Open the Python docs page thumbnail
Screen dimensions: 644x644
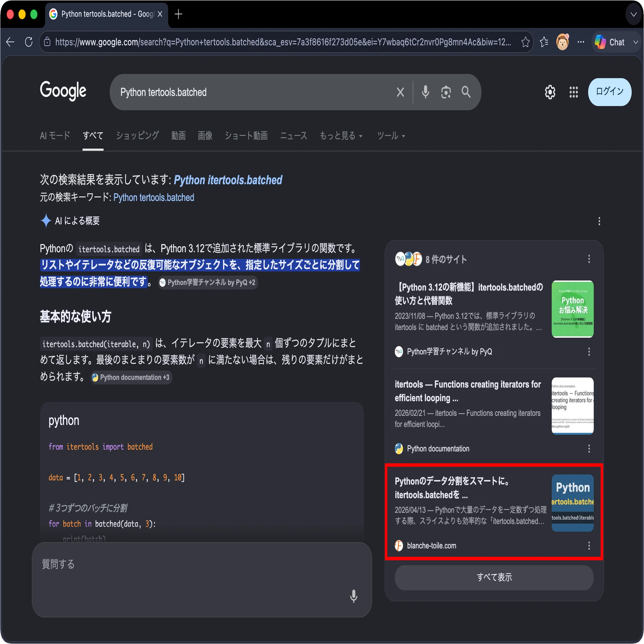click(x=572, y=406)
